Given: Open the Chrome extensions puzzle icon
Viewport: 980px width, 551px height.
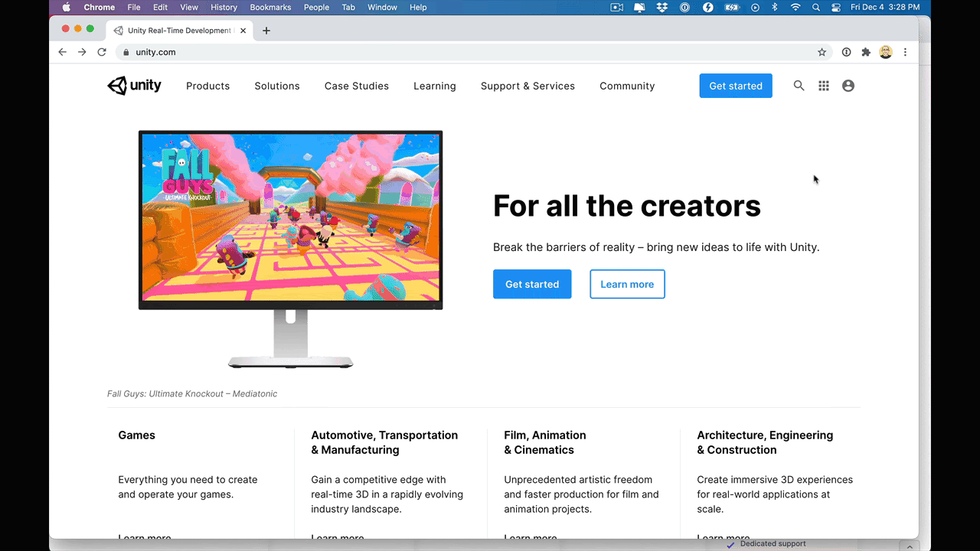Looking at the screenshot, I should click(866, 52).
